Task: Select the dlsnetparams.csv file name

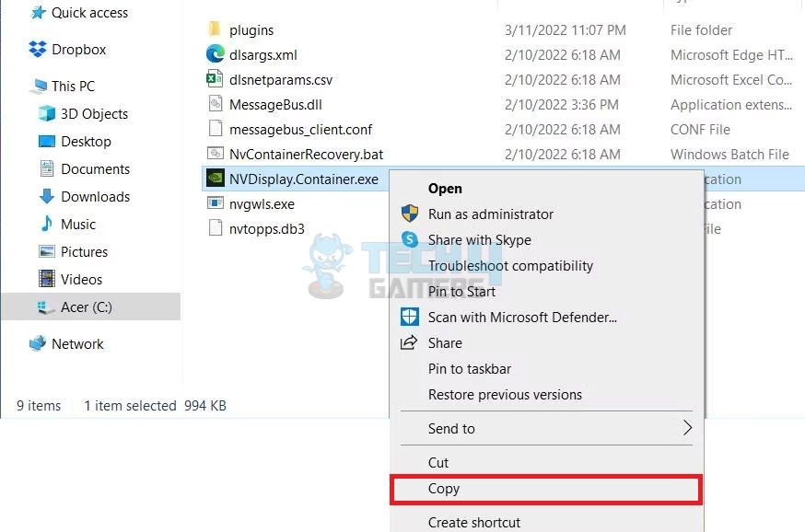Action: [281, 80]
